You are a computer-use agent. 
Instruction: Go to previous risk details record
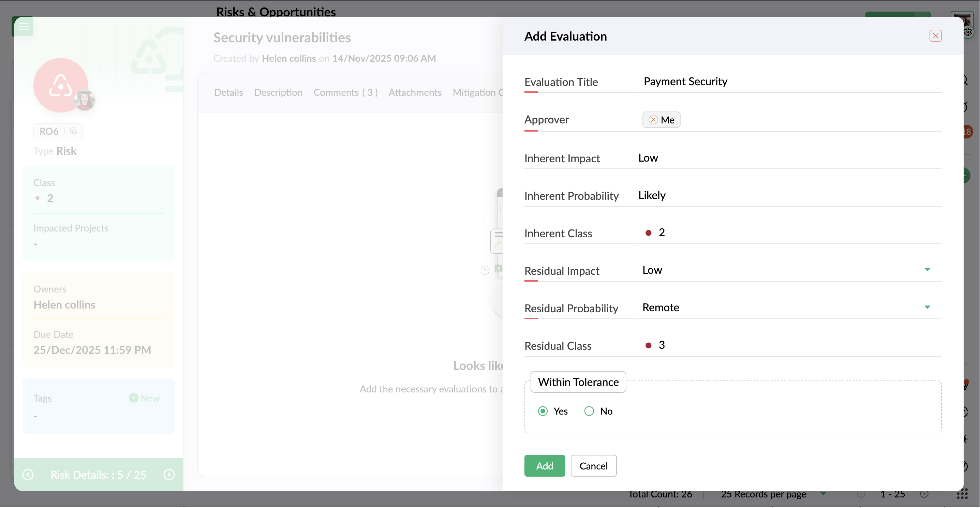pos(28,475)
